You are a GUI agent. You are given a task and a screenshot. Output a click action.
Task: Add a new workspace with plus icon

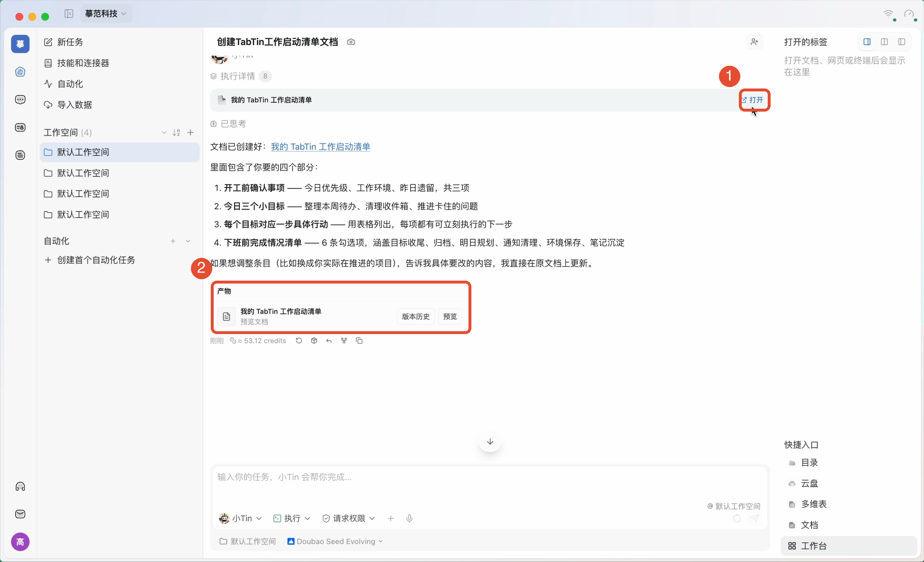(x=191, y=133)
